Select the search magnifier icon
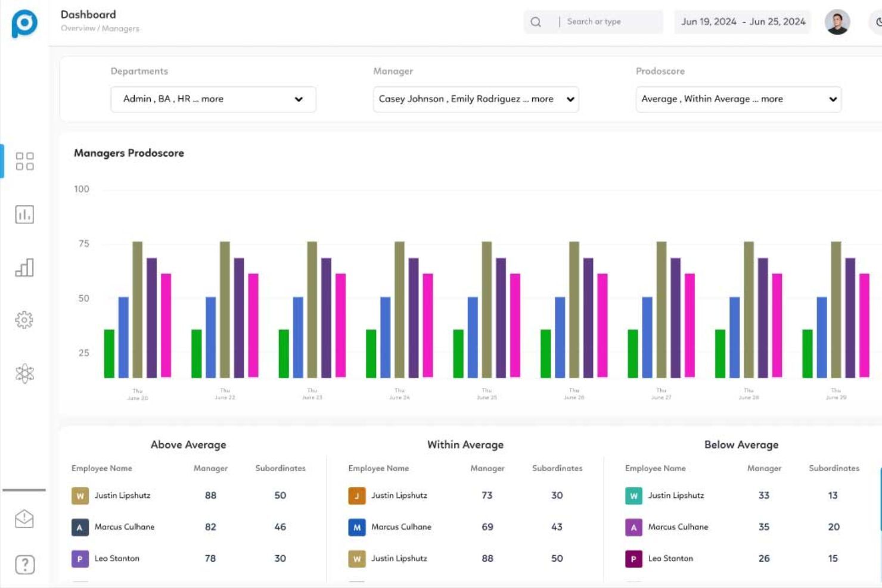The image size is (882, 588). click(536, 21)
